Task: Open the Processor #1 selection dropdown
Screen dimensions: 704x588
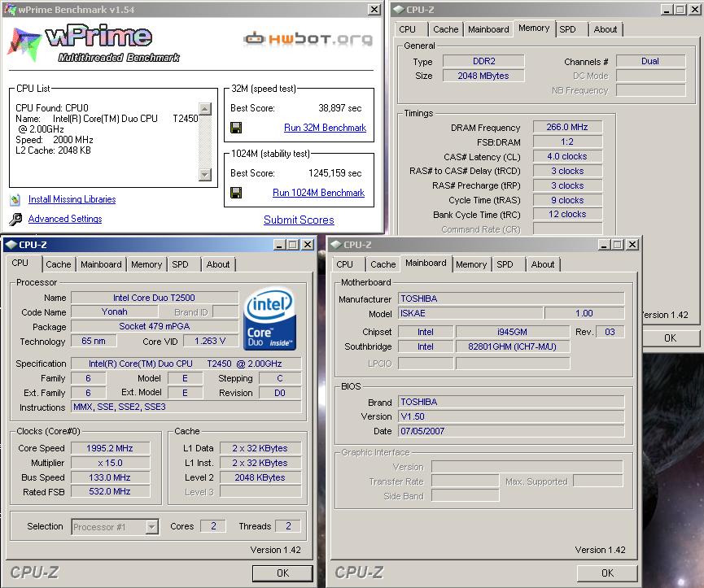Action: click(x=152, y=526)
